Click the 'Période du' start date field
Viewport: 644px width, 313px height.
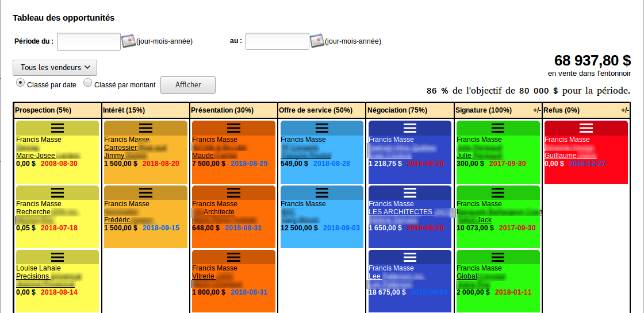point(89,41)
